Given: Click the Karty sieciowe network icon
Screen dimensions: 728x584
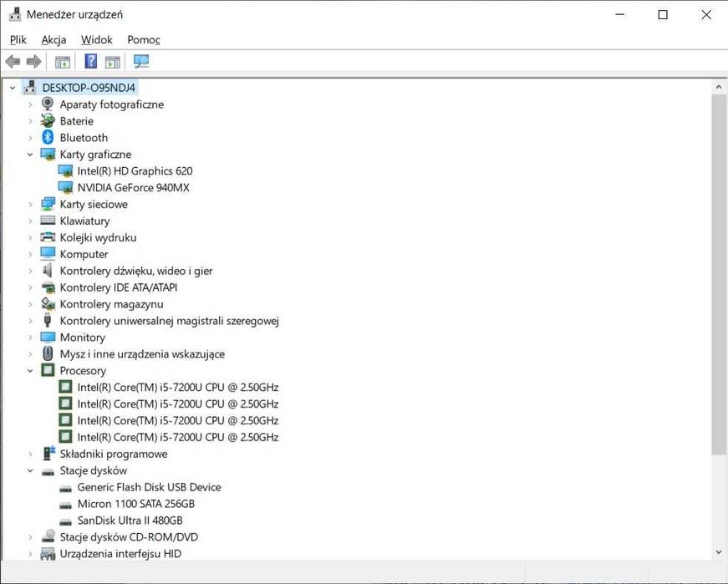Looking at the screenshot, I should pyautogui.click(x=48, y=204).
